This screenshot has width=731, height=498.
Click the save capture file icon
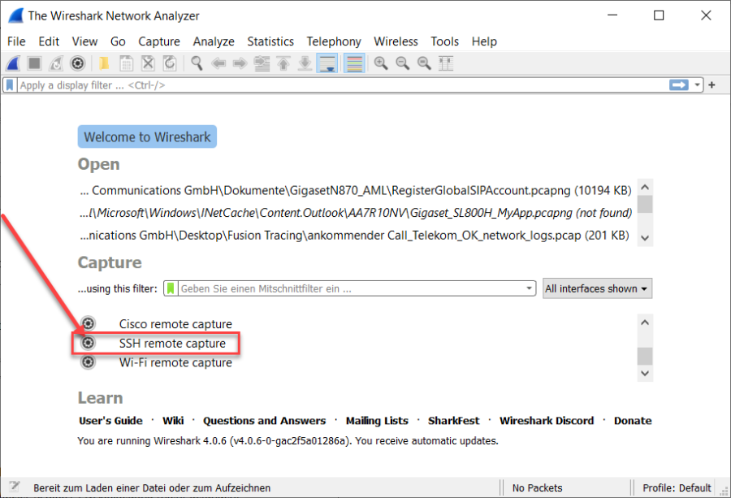tap(126, 63)
